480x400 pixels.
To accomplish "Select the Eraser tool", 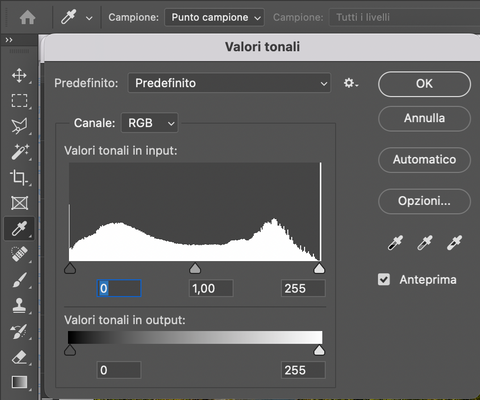I will (x=19, y=357).
